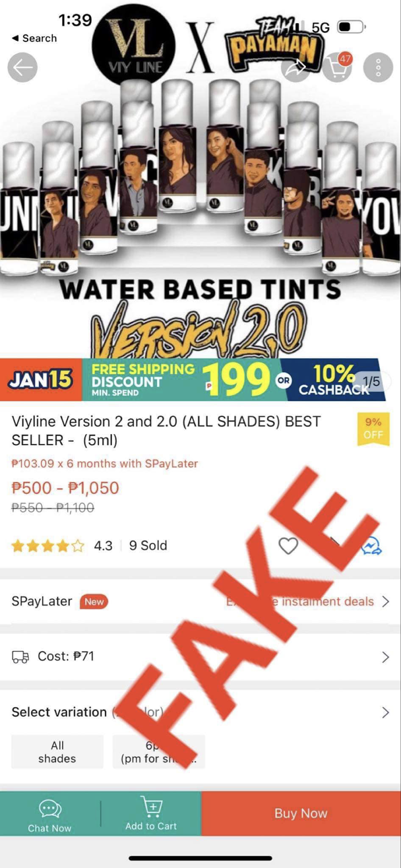The image size is (401, 868).
Task: Open the three-dot more menu
Action: click(378, 67)
